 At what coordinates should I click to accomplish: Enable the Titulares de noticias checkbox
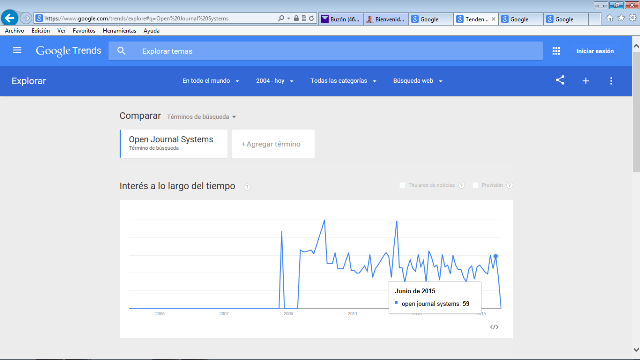(x=402, y=185)
